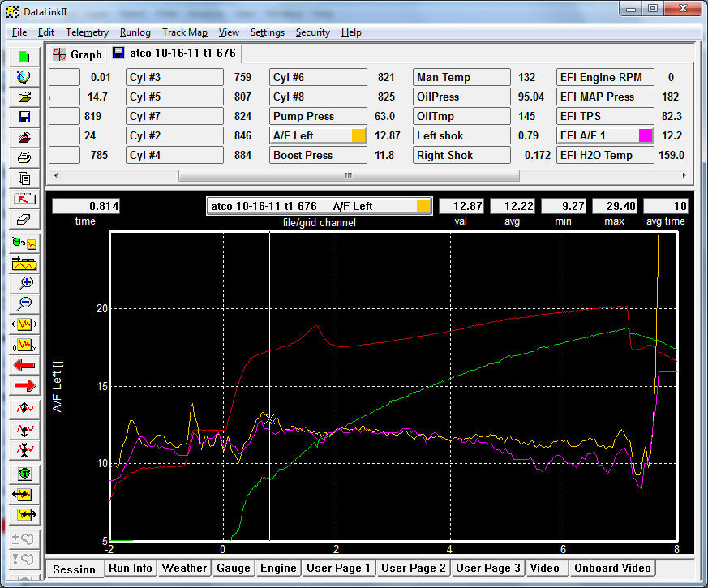
Task: Click the channel list horizontal scrollbar
Action: pyautogui.click(x=349, y=175)
